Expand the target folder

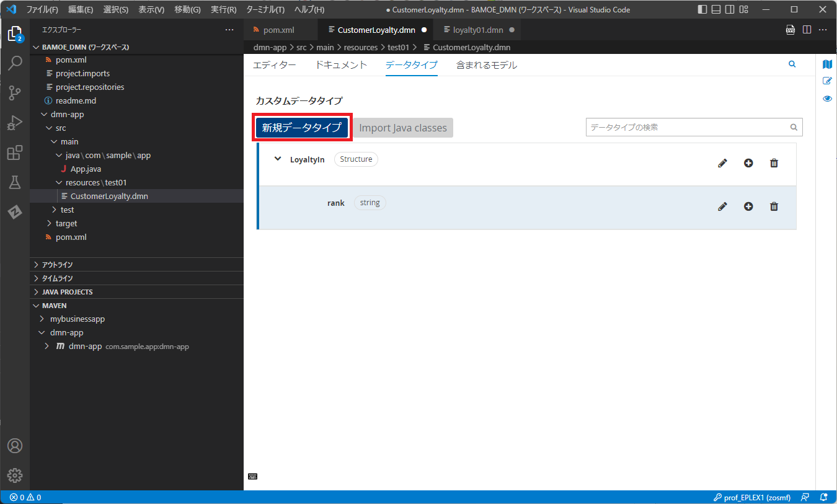pos(48,223)
